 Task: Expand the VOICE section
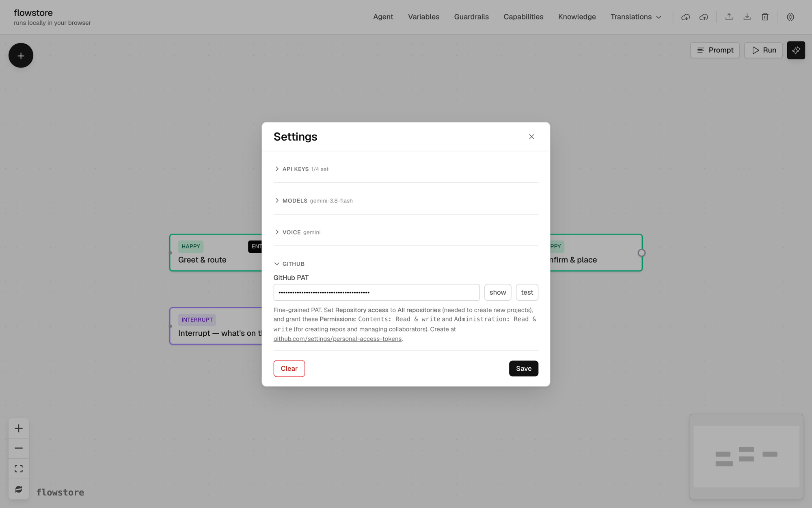[x=297, y=232]
